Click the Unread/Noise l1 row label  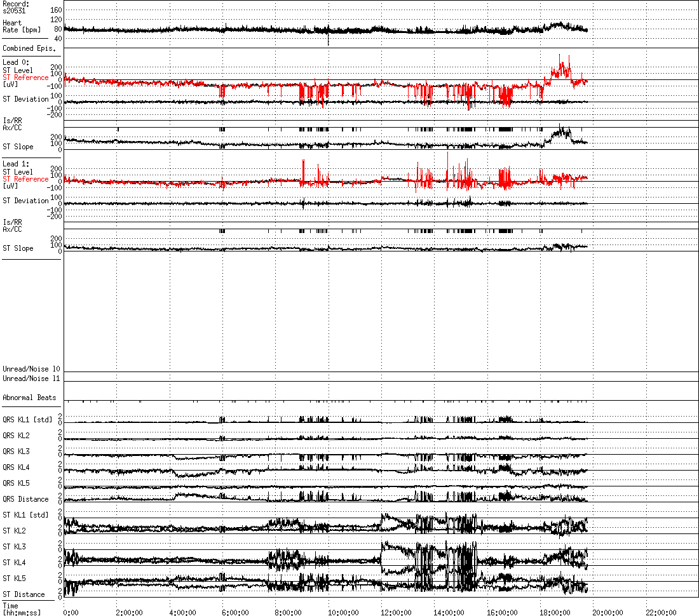pyautogui.click(x=31, y=378)
